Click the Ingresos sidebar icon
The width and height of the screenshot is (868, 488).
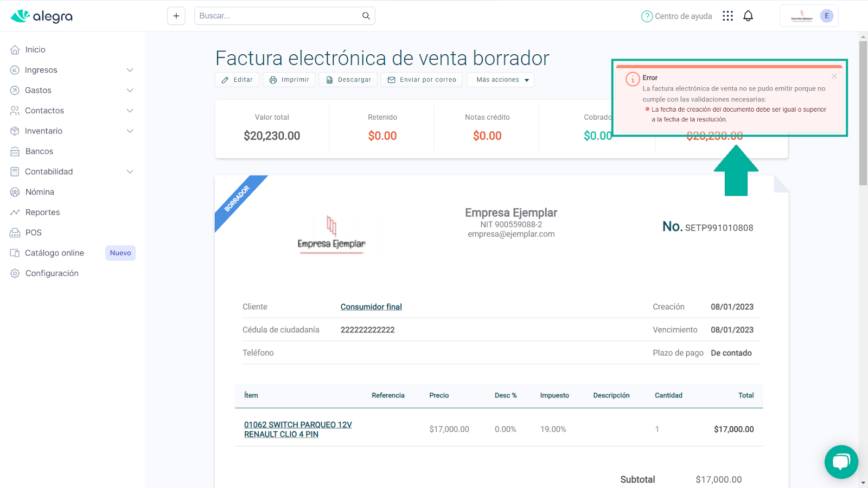point(15,70)
